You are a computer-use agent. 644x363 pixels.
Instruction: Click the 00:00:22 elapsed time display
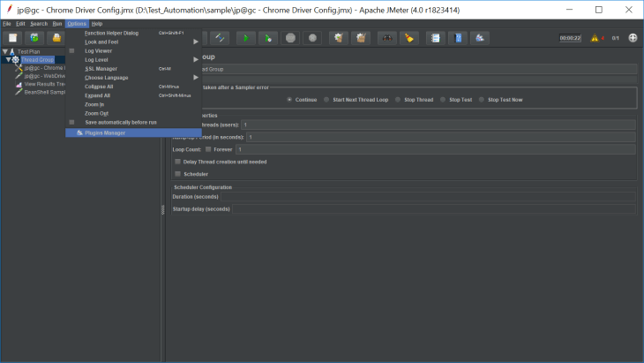pyautogui.click(x=570, y=38)
